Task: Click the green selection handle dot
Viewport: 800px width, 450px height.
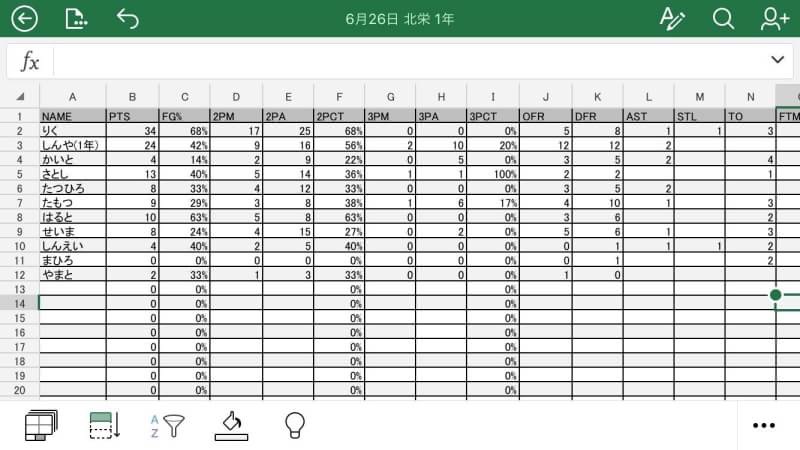Action: 776,294
